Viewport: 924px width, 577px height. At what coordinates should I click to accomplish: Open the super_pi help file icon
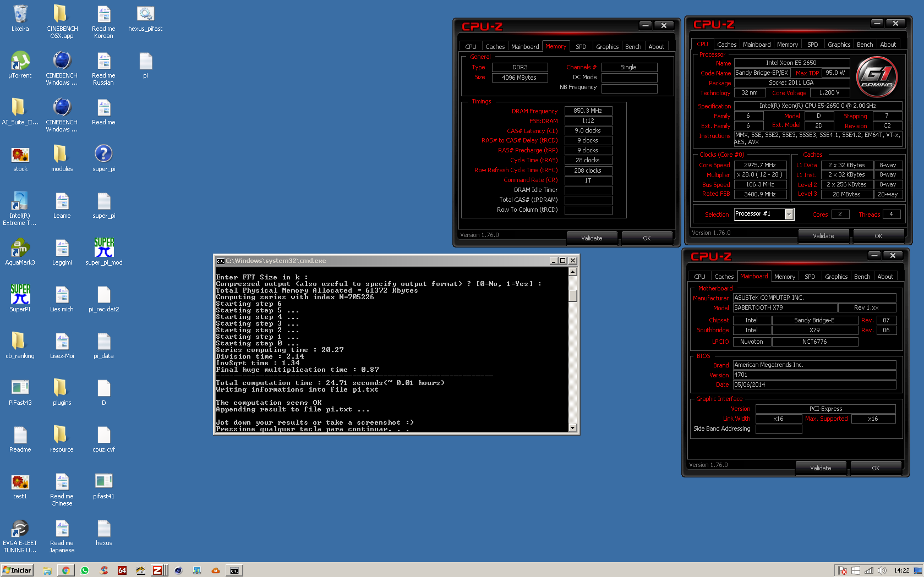(104, 158)
